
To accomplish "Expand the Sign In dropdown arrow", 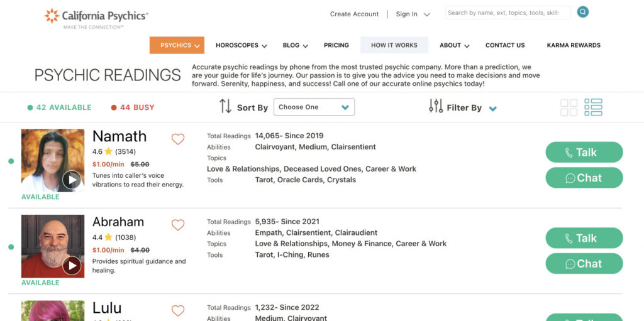I will (427, 14).
